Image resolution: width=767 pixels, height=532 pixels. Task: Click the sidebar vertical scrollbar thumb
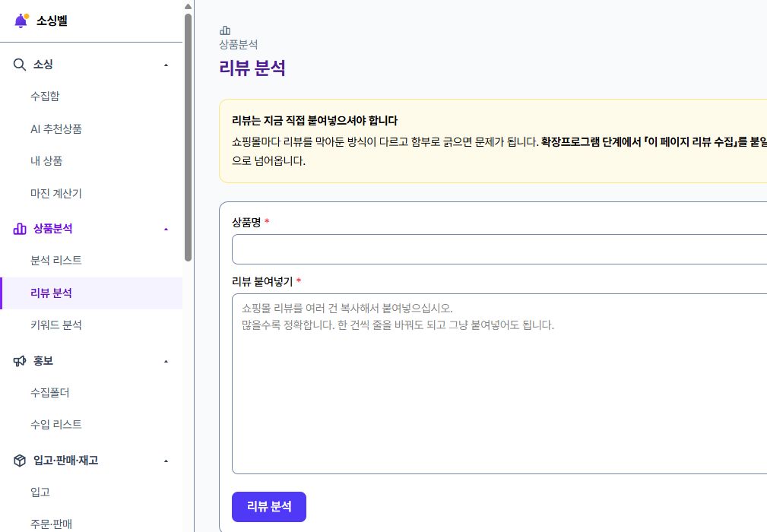point(188,138)
